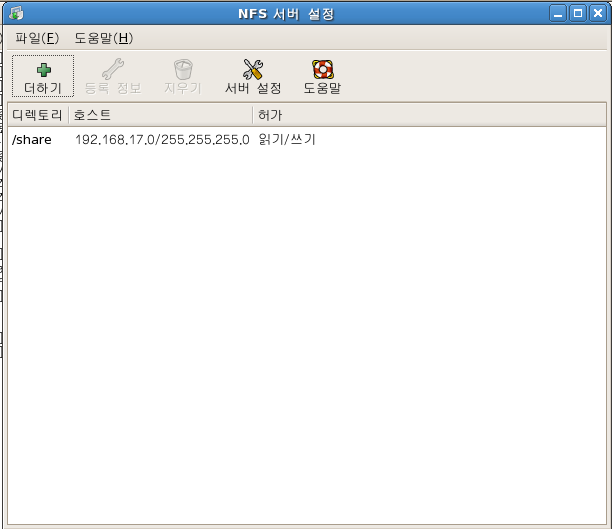Viewport: 612px width, 529px height.
Task: Sort by 호스트 column header
Action: tap(161, 115)
